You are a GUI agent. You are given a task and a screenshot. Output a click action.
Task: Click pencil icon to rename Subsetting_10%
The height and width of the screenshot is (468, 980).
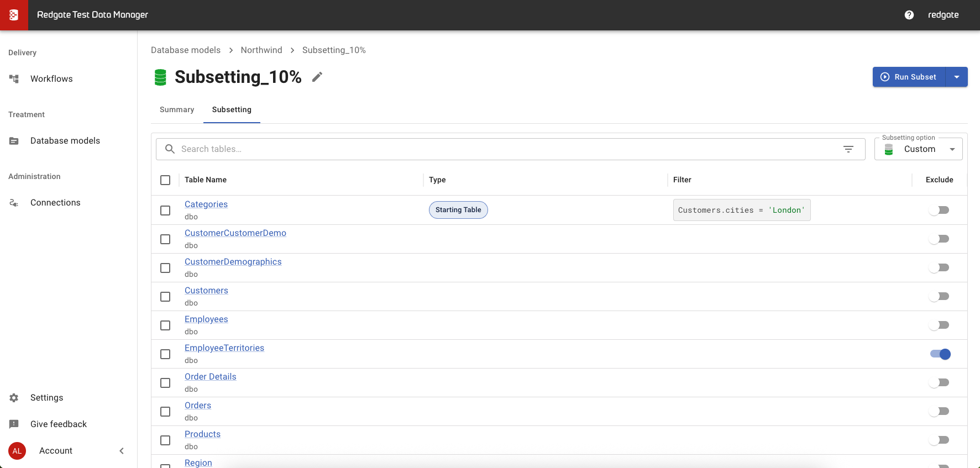pyautogui.click(x=317, y=77)
